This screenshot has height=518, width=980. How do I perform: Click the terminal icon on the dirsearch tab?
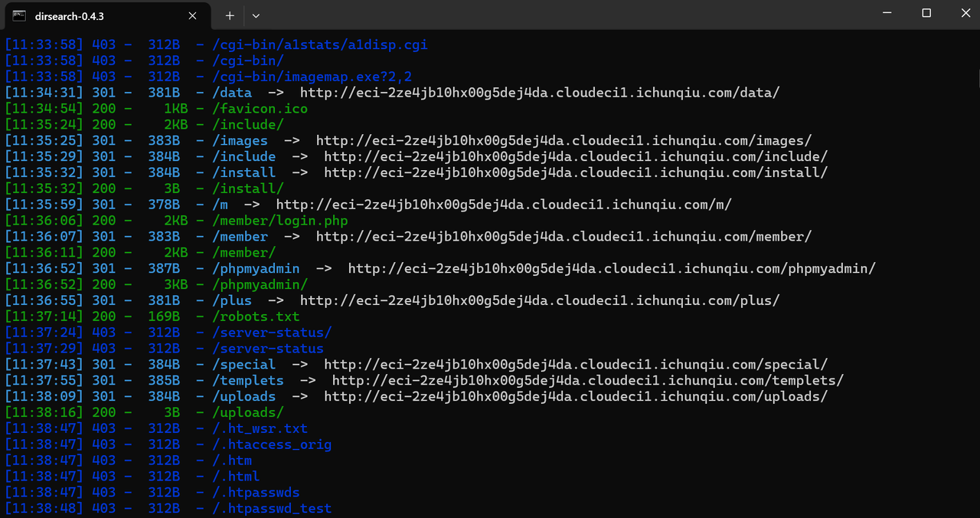(x=19, y=15)
